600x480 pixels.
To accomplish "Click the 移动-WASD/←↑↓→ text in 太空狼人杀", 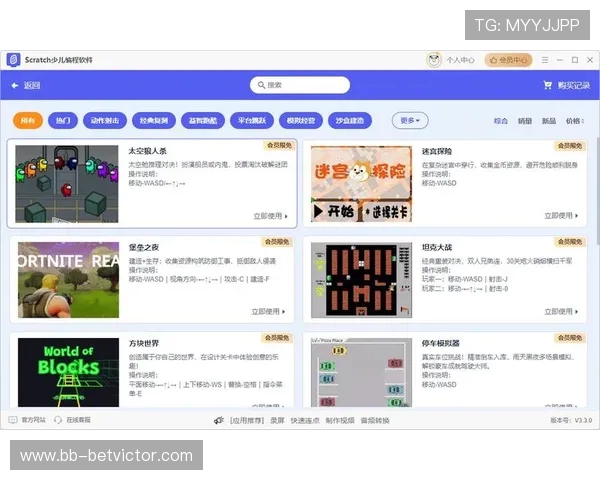I will (x=157, y=183).
